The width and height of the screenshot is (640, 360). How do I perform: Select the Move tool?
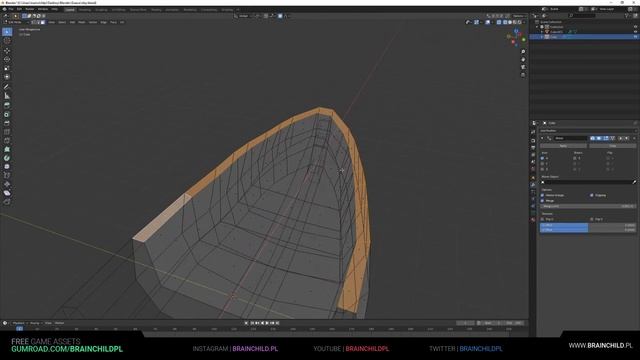pyautogui.click(x=7, y=51)
